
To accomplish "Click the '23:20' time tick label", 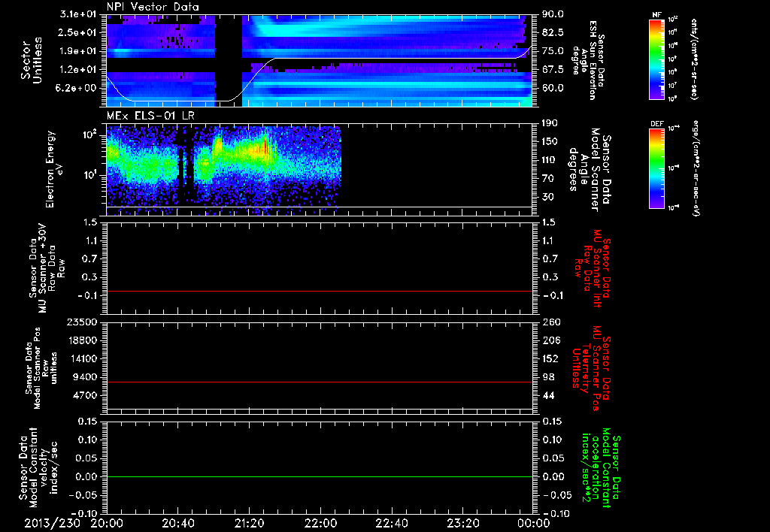I will pyautogui.click(x=462, y=523).
